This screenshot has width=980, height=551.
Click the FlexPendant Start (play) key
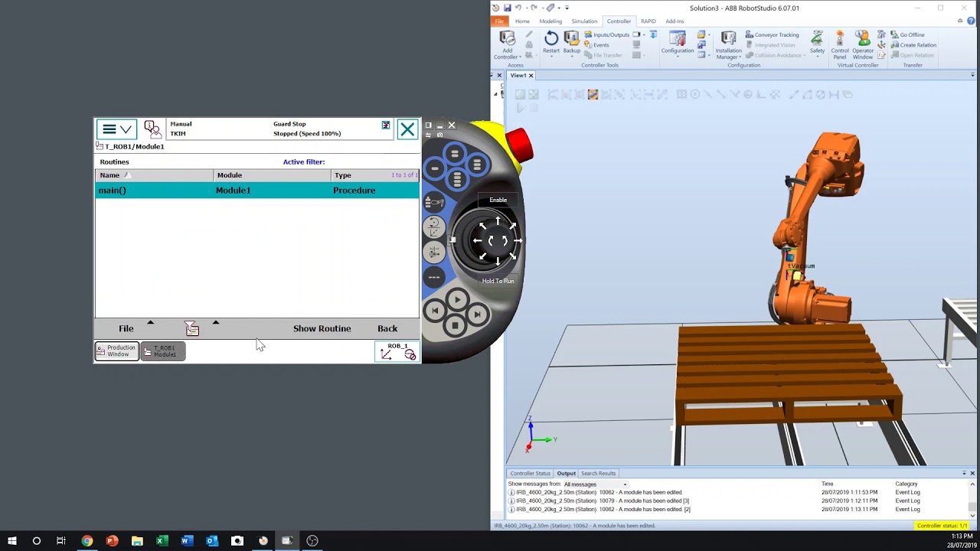click(x=457, y=300)
